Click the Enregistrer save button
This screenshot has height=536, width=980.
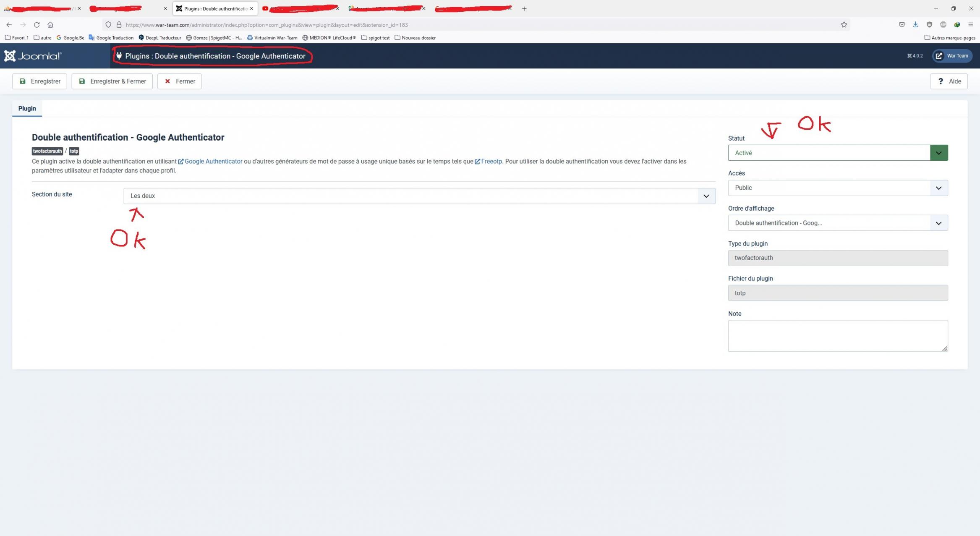point(39,81)
